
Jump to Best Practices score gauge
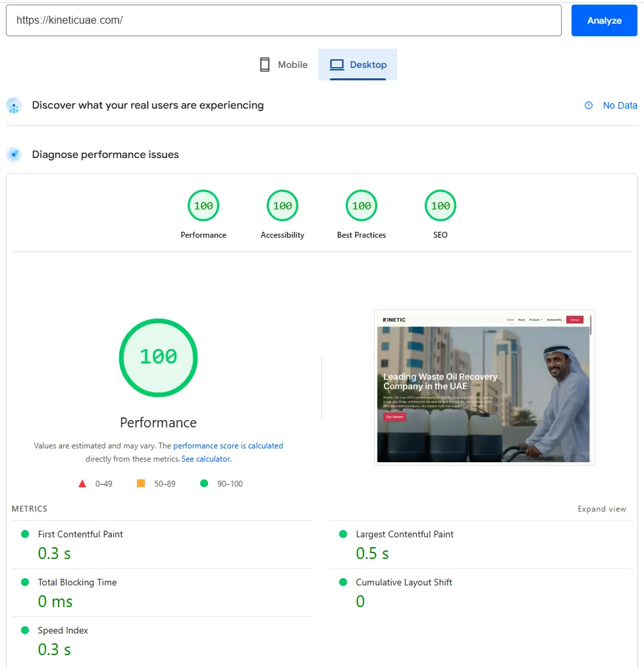click(362, 206)
